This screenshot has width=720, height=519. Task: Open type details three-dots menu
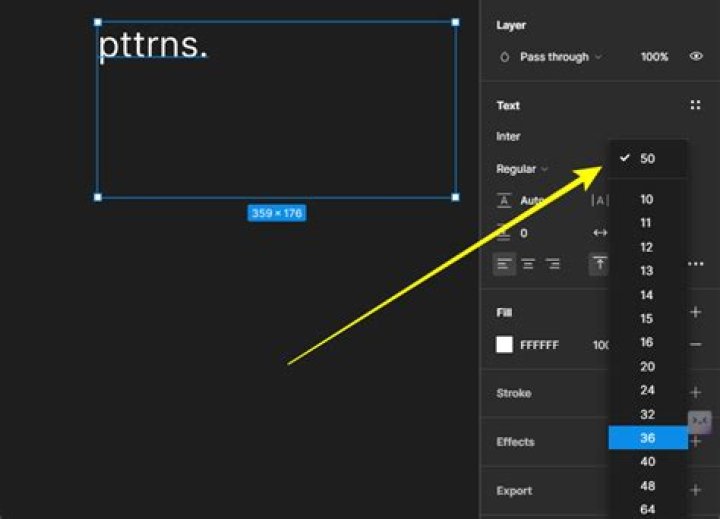696,264
